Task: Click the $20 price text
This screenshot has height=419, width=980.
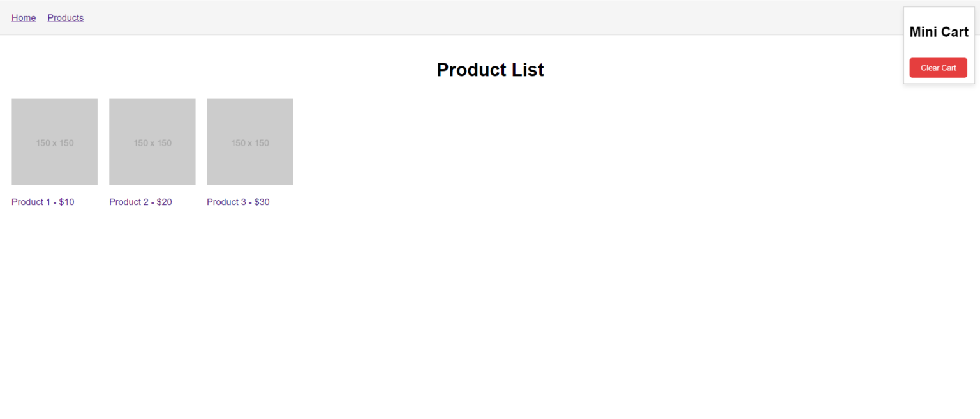Action: 164,202
